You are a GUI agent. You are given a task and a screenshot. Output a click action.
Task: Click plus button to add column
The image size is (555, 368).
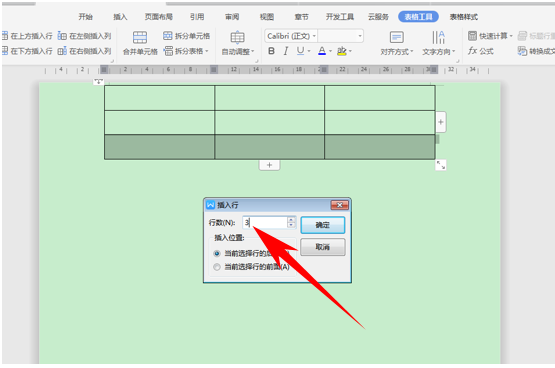coord(441,122)
